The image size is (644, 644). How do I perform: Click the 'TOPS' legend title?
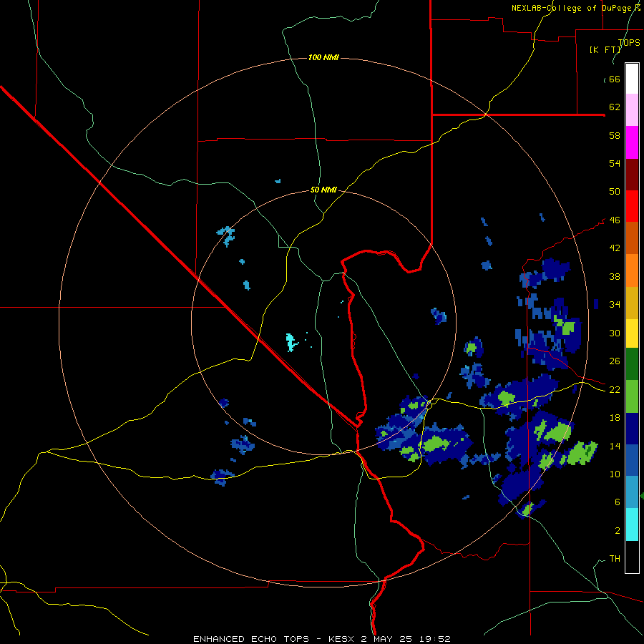tap(629, 43)
